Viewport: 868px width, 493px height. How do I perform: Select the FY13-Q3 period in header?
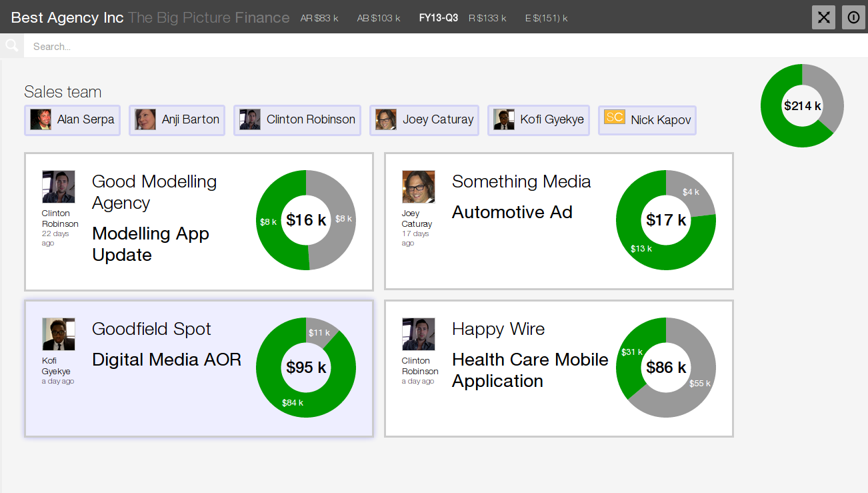(x=438, y=18)
